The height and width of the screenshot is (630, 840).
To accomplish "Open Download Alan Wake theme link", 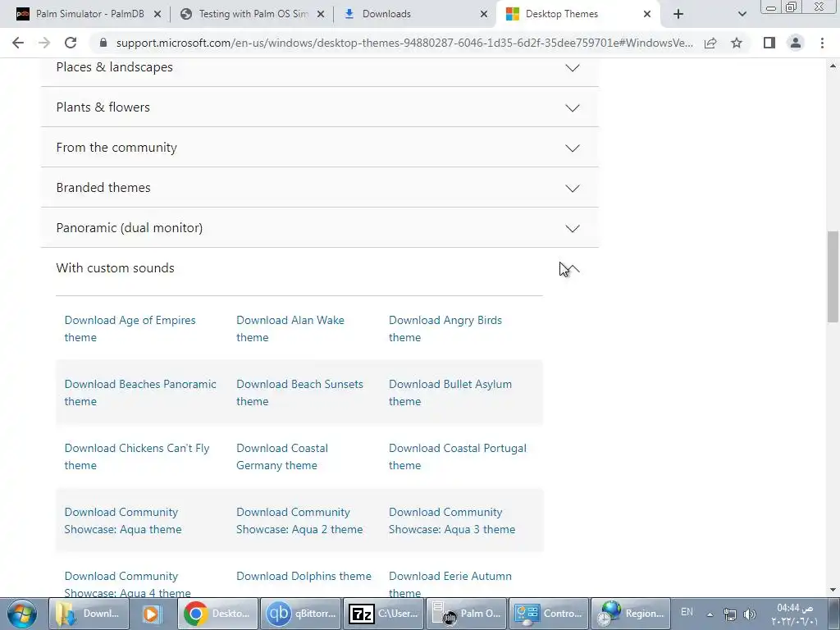I will [x=290, y=328].
